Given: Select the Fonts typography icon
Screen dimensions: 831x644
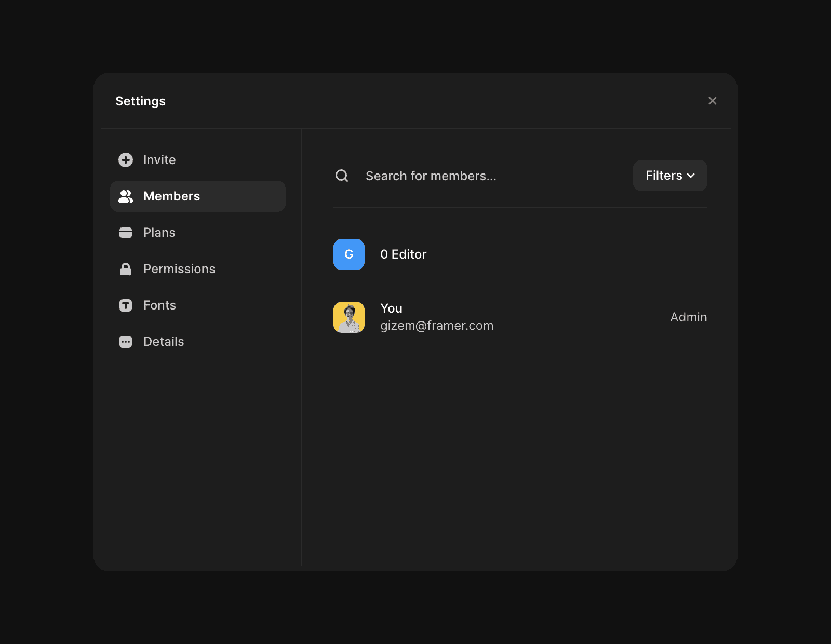Looking at the screenshot, I should [x=126, y=305].
